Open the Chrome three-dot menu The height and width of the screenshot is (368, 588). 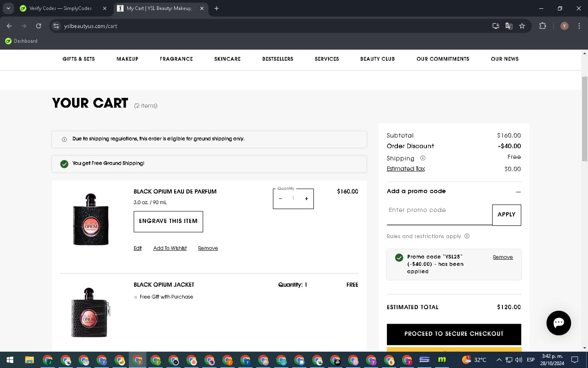pos(579,26)
